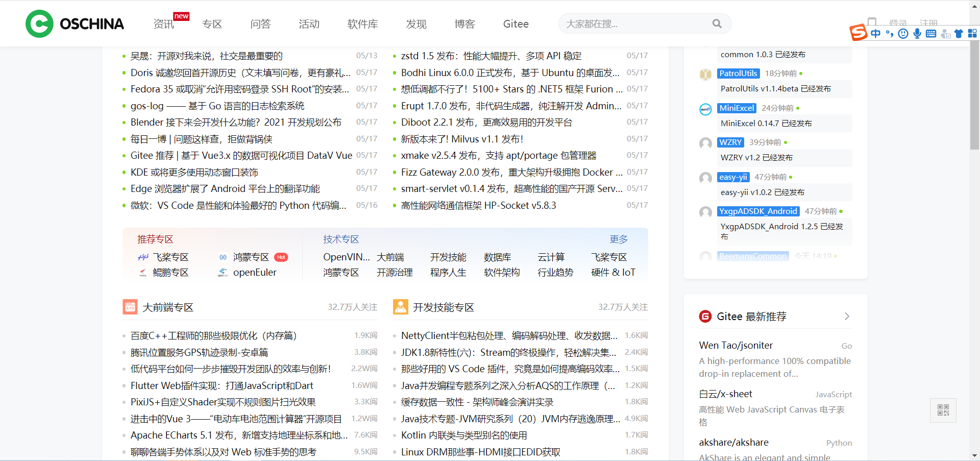Click the 大家都在搜 search field

coord(645,23)
